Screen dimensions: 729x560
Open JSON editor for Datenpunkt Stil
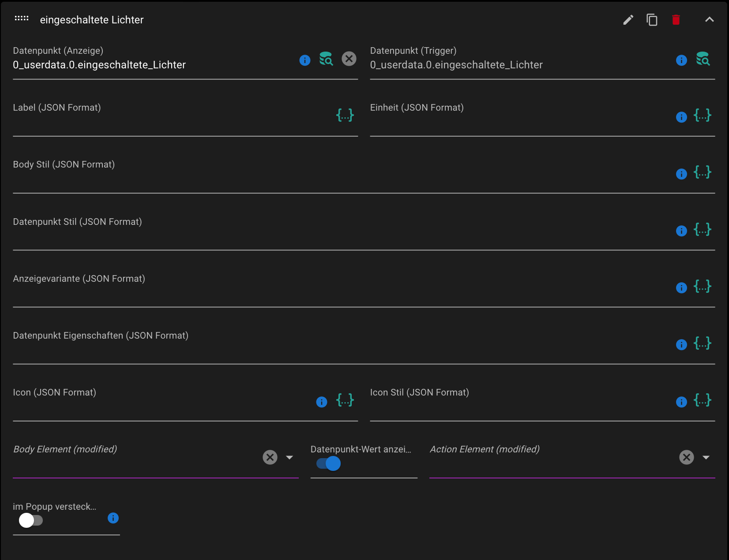pyautogui.click(x=703, y=229)
